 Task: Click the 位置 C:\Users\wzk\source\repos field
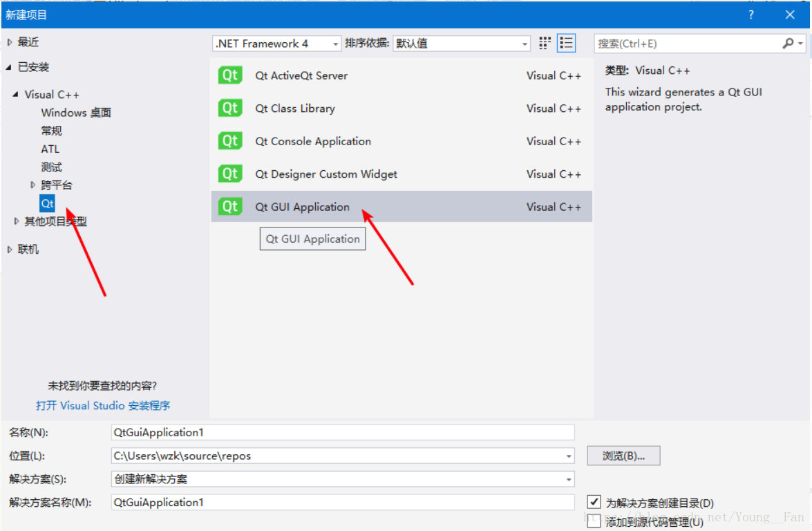[x=343, y=456]
